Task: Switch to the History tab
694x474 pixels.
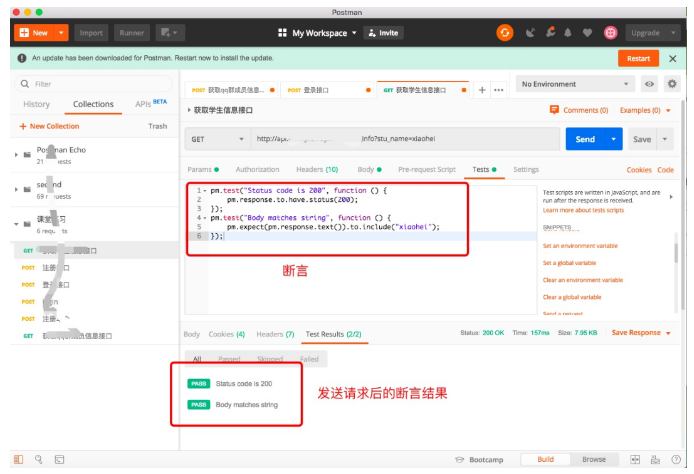Action: pyautogui.click(x=36, y=104)
